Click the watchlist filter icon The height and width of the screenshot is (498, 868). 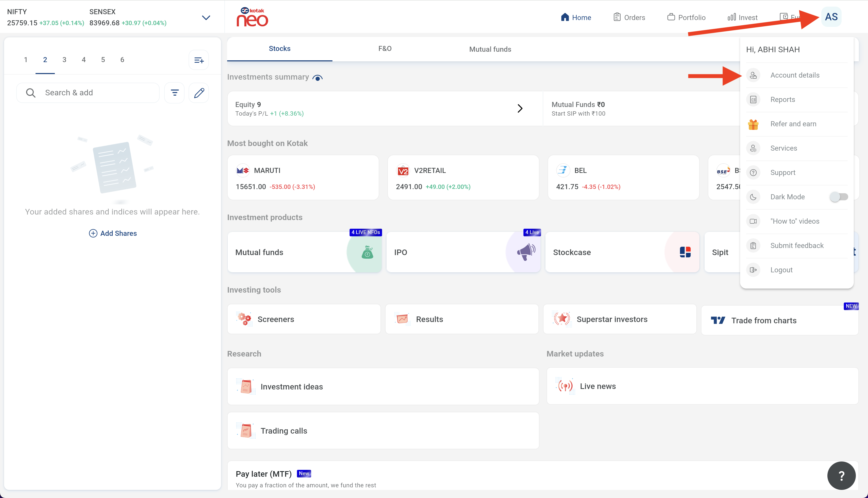(x=175, y=93)
